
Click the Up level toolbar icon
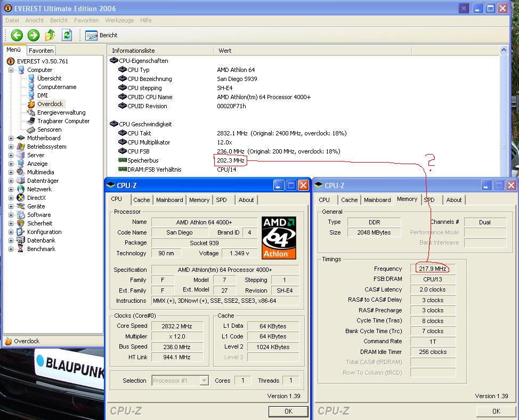click(x=50, y=35)
